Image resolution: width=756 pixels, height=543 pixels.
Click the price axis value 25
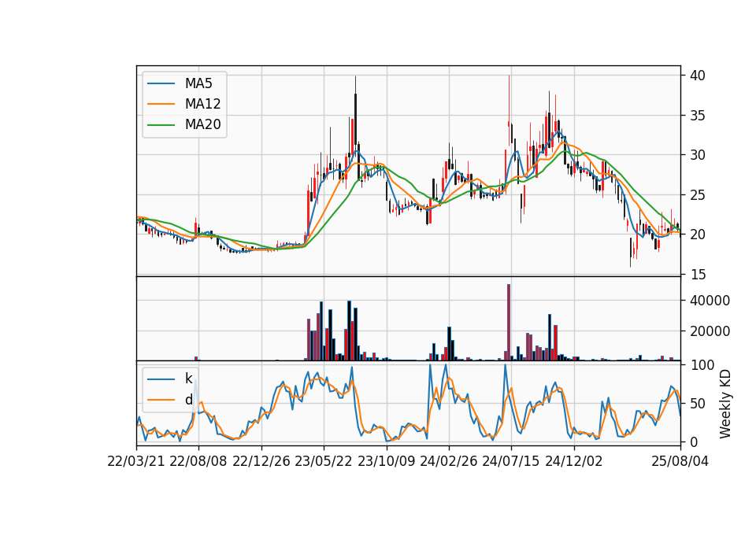tap(698, 195)
